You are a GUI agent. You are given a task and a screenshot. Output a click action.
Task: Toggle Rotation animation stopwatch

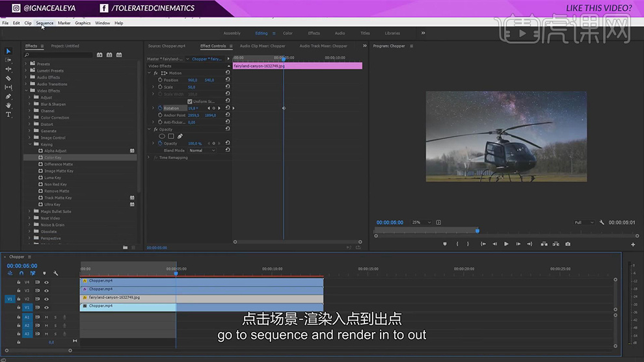pyautogui.click(x=160, y=108)
